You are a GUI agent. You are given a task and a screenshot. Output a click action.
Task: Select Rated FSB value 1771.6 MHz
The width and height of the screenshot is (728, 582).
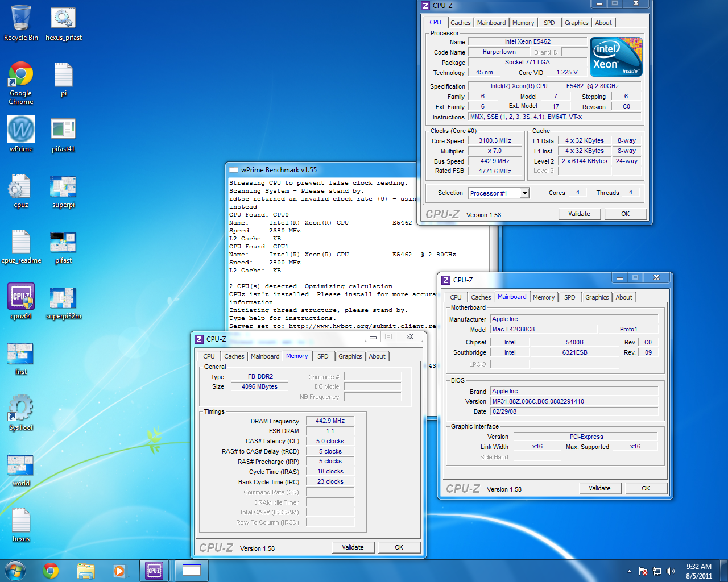[494, 171]
